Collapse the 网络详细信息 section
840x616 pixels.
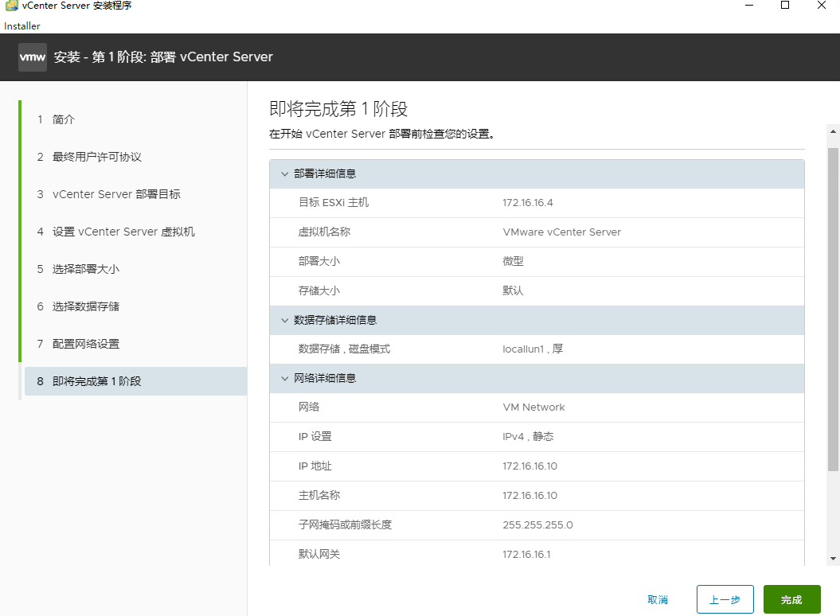pyautogui.click(x=285, y=378)
